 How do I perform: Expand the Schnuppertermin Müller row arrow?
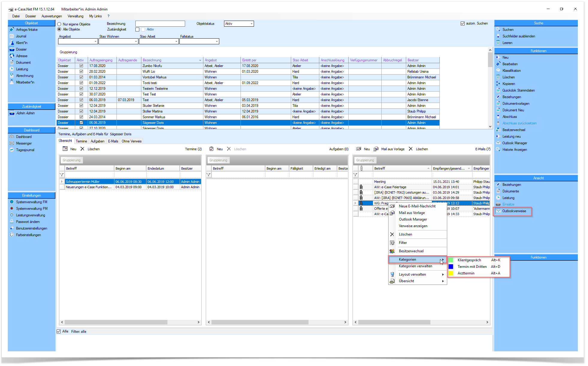tap(62, 182)
